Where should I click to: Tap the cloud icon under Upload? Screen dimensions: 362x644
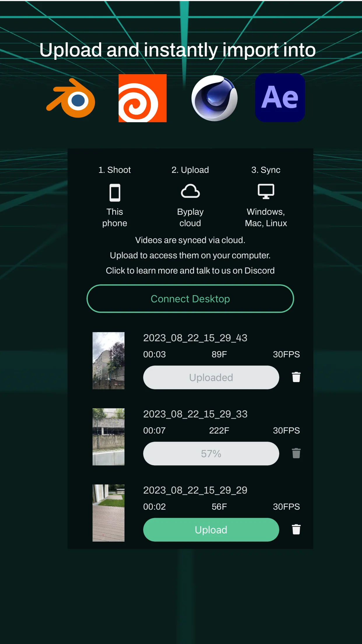[x=190, y=191]
